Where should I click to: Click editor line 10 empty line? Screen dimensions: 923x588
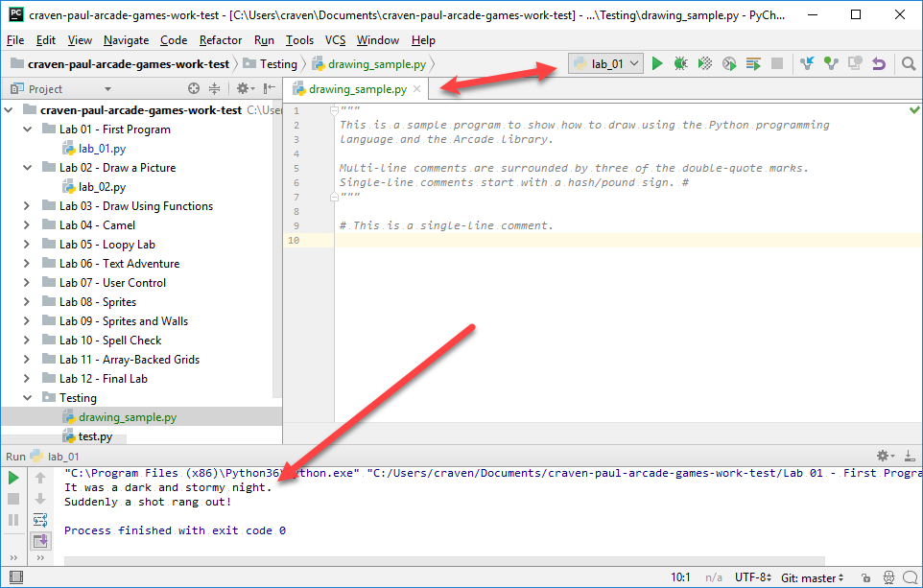click(x=627, y=240)
